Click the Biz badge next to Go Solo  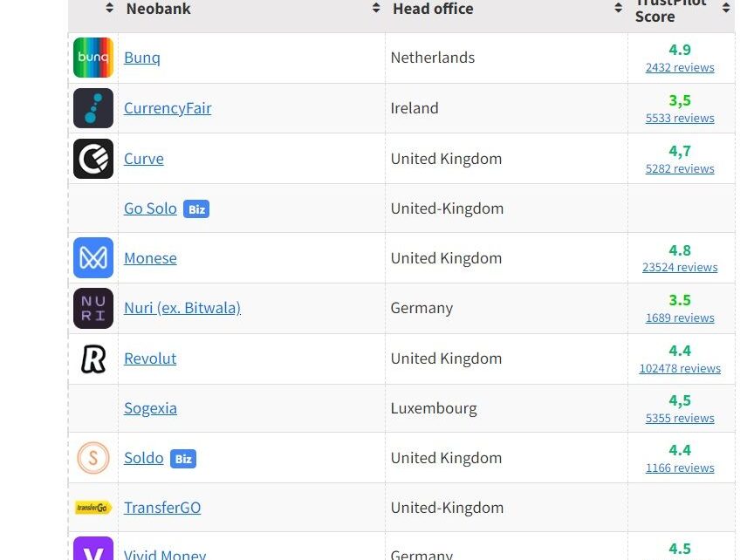click(196, 209)
